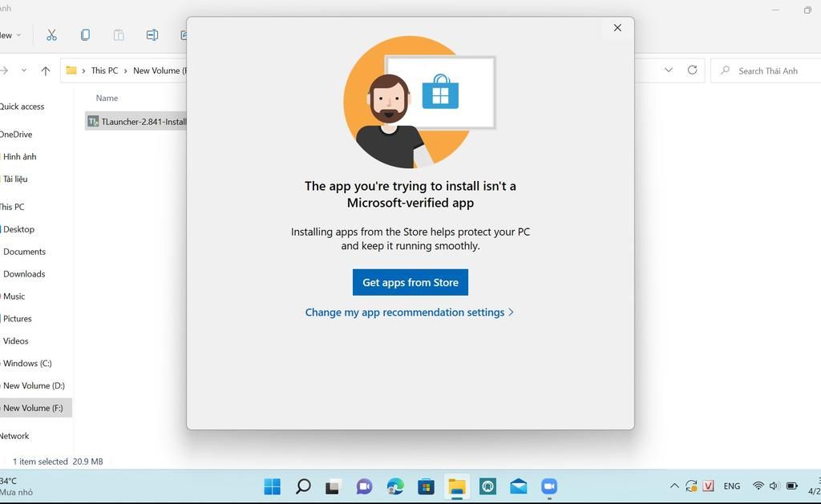Open the Mail app on taskbar
The width and height of the screenshot is (821, 504).
[519, 486]
